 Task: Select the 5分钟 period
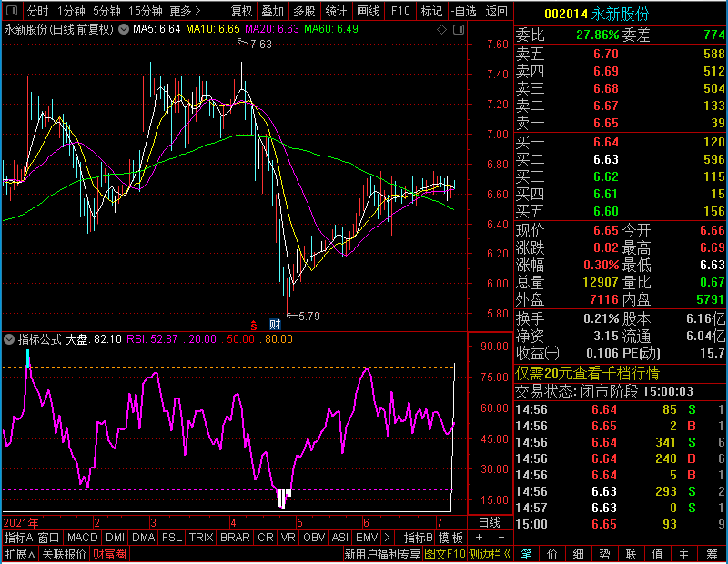tap(106, 11)
